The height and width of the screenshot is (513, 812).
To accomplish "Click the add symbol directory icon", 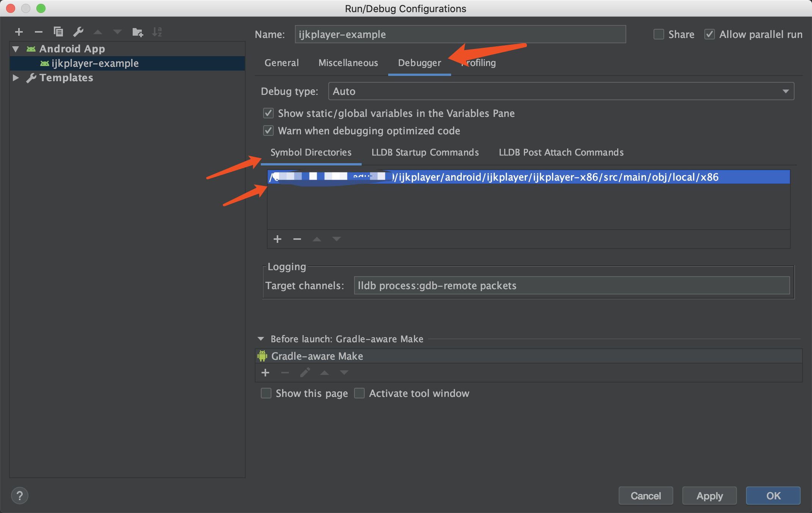I will click(x=277, y=239).
